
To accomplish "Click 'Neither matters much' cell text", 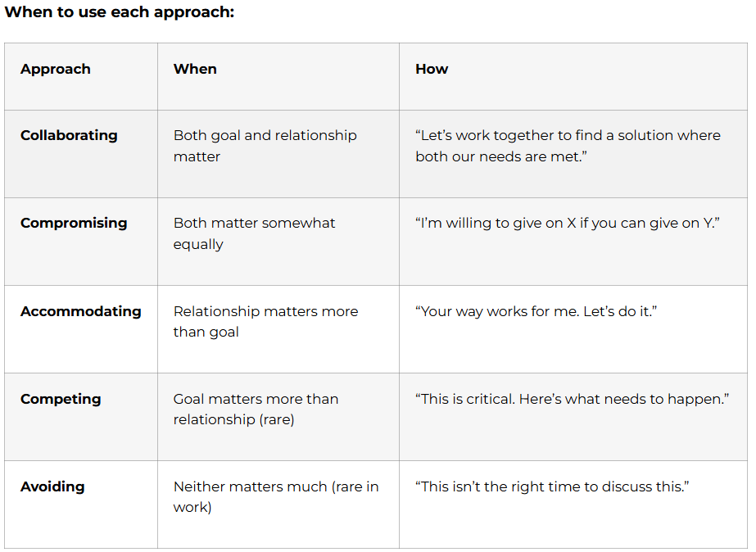I will pos(275,496).
